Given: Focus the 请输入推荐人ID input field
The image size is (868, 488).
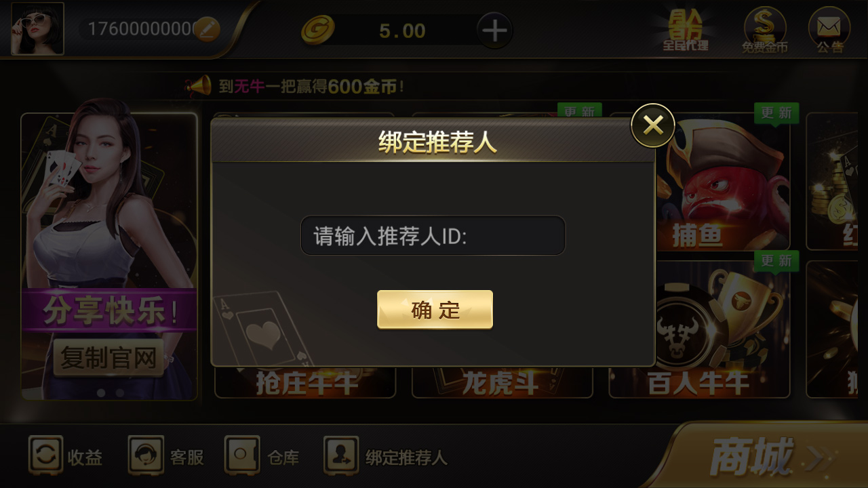Looking at the screenshot, I should (x=433, y=236).
